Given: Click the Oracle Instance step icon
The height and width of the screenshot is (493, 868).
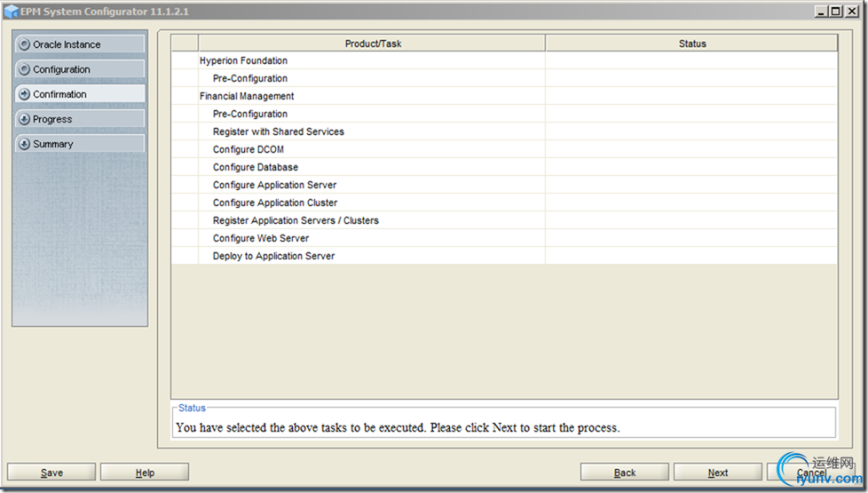Looking at the screenshot, I should click(24, 44).
